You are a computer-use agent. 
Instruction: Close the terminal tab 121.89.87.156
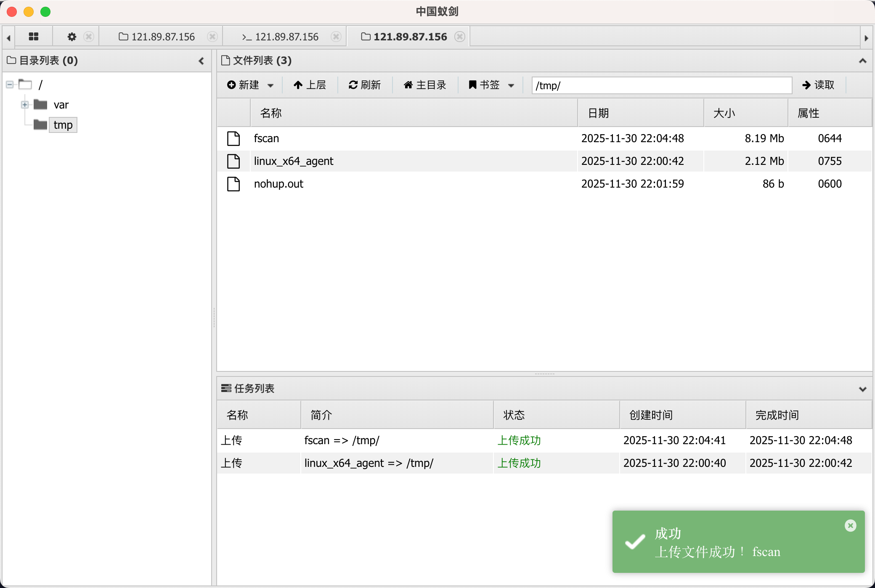pos(336,37)
